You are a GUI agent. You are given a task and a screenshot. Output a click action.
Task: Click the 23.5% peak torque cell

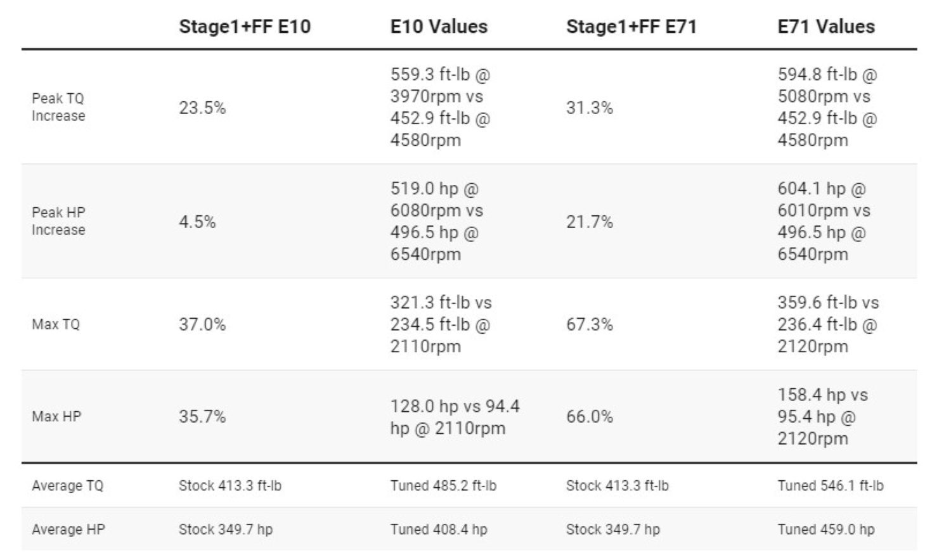pos(202,108)
